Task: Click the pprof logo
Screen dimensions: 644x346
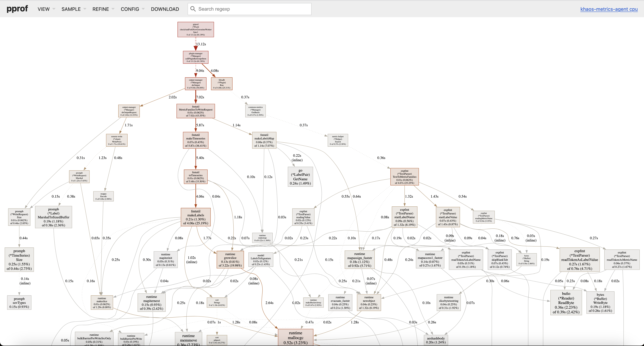Action: click(17, 9)
